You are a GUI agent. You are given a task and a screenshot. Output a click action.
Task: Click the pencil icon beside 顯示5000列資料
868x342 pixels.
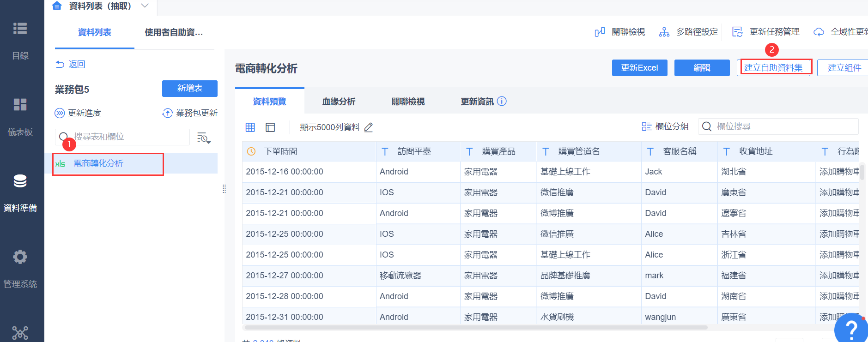pos(368,127)
